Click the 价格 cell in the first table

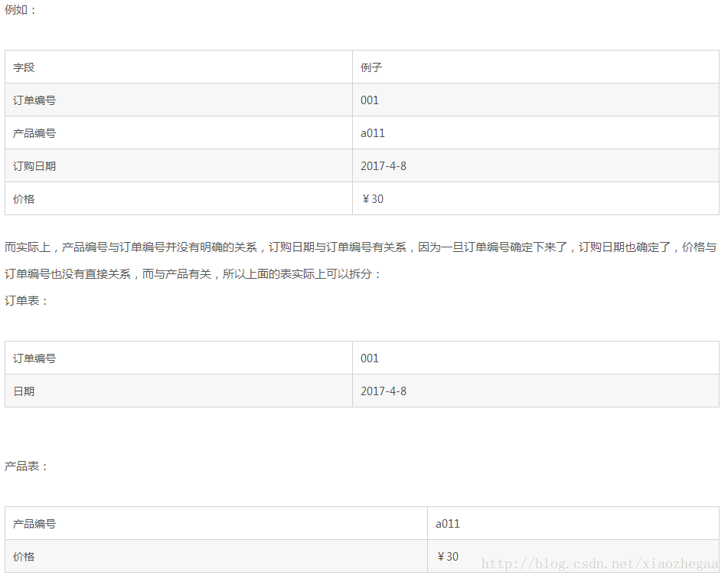coord(21,198)
